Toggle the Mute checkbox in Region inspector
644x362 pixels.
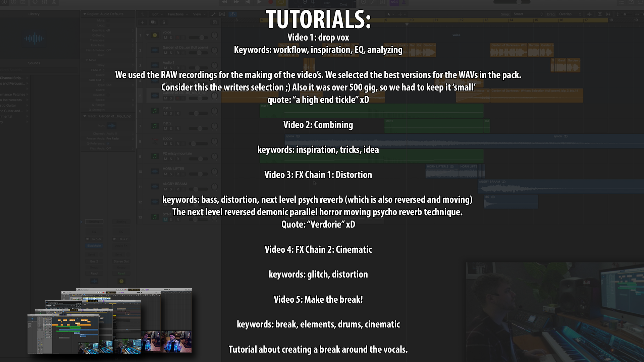[x=107, y=20]
